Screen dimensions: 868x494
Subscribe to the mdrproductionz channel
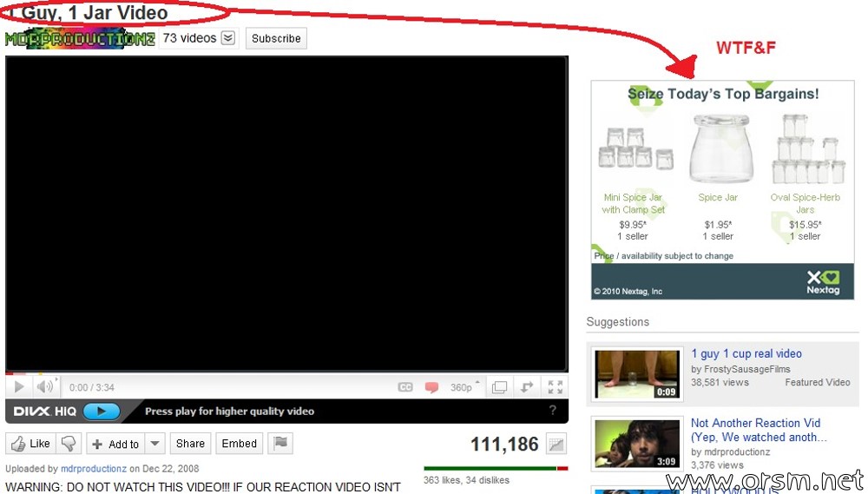tap(276, 38)
